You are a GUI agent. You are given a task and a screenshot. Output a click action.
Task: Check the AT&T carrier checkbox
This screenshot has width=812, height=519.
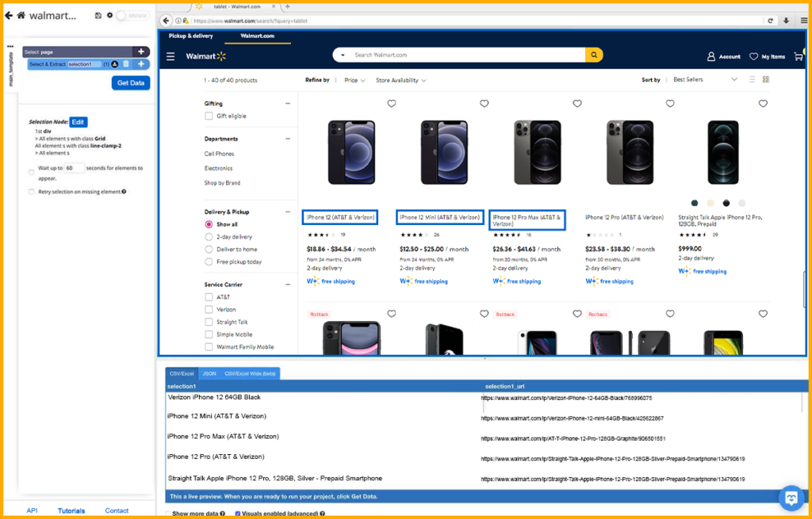[209, 297]
